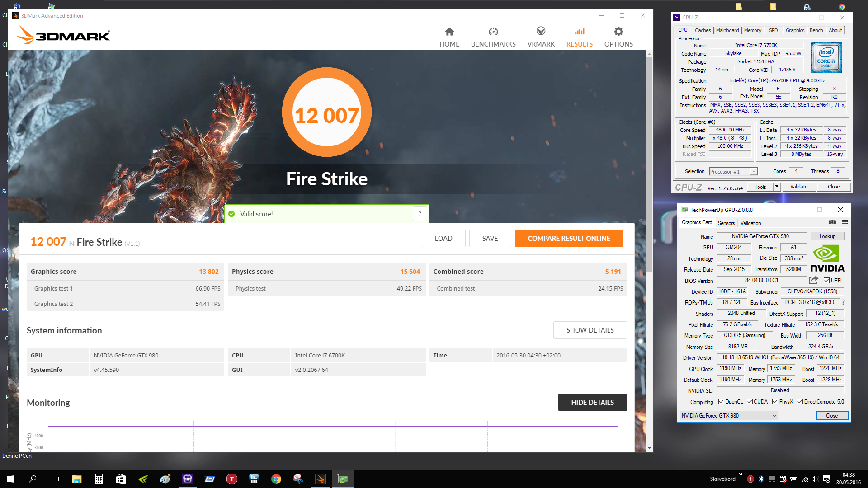Open the Processor #1 selection dropdown in CPU-Z
This screenshot has height=488, width=868.
(x=733, y=172)
